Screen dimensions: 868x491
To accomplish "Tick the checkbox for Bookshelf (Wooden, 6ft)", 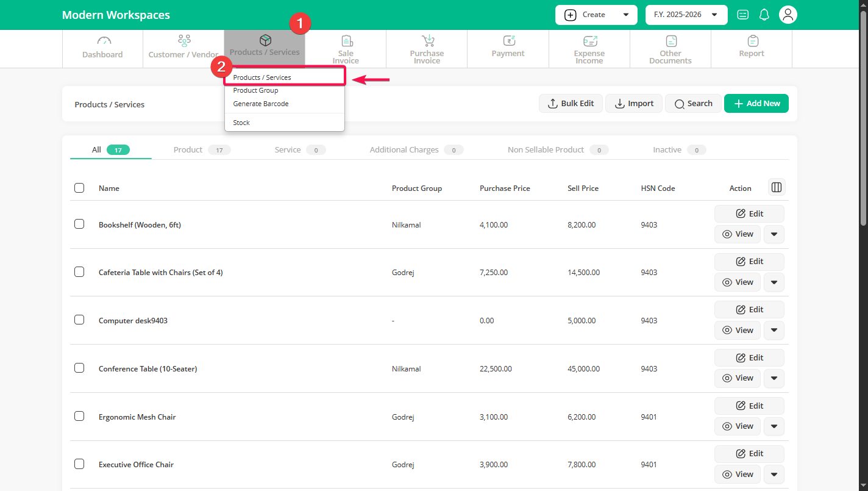I will tap(79, 224).
